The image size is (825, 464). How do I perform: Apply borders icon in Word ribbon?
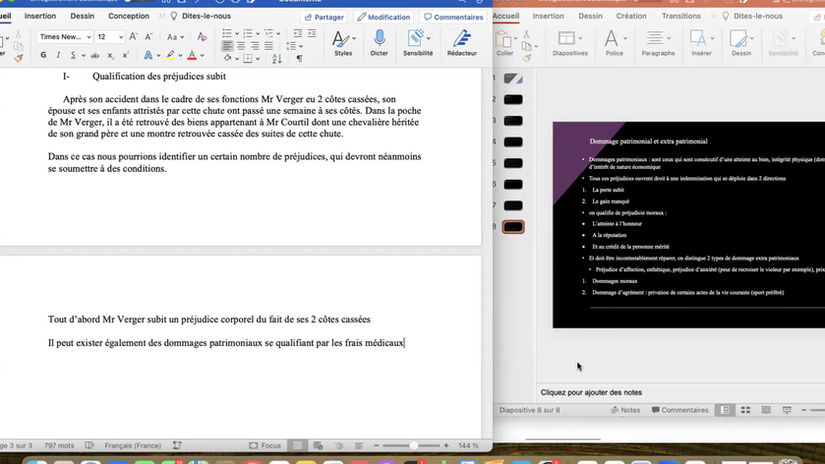point(248,58)
